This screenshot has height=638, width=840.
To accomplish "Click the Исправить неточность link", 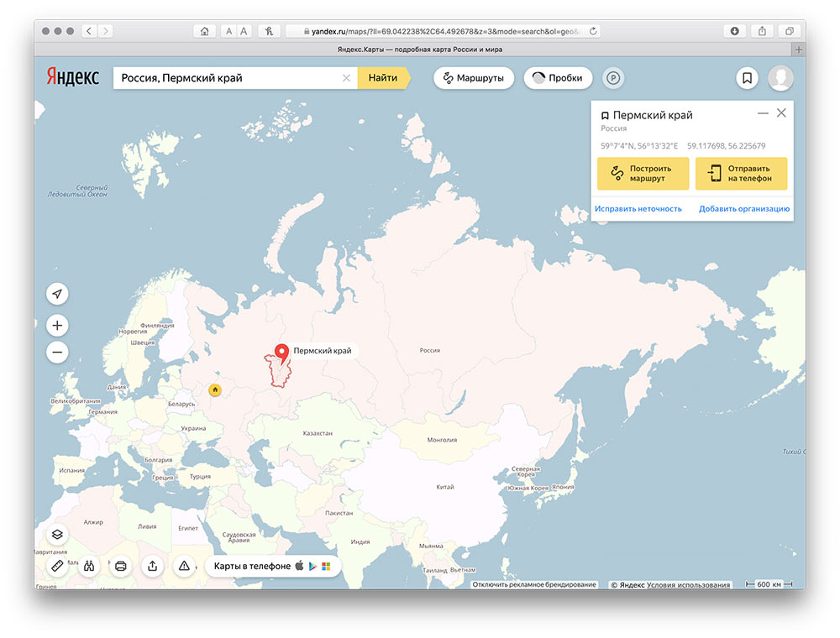I will pyautogui.click(x=638, y=209).
